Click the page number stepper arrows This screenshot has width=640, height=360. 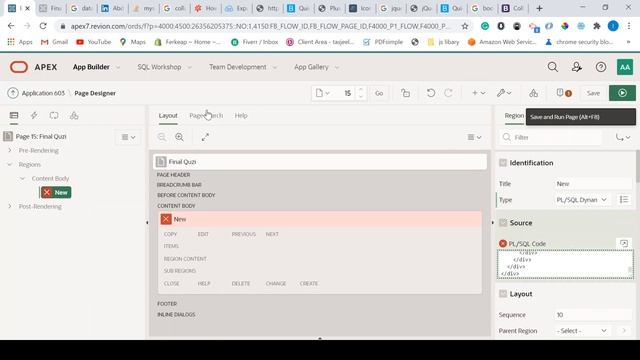tap(360, 93)
